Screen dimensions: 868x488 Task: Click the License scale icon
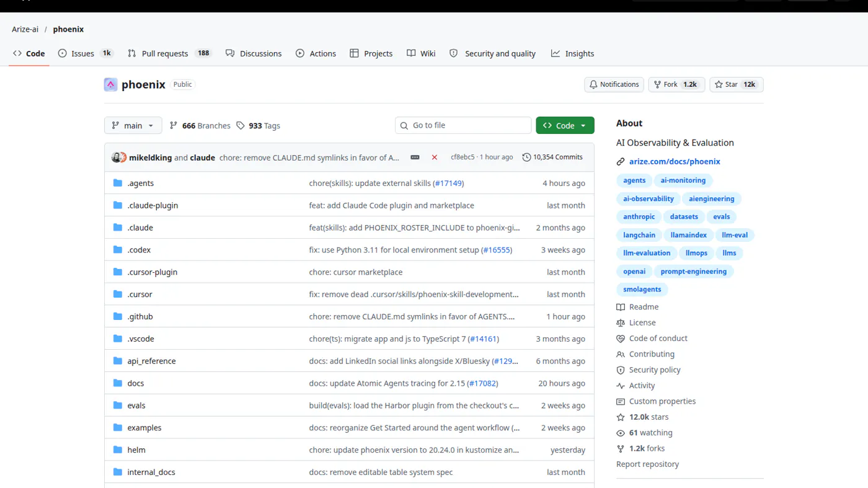[621, 323]
